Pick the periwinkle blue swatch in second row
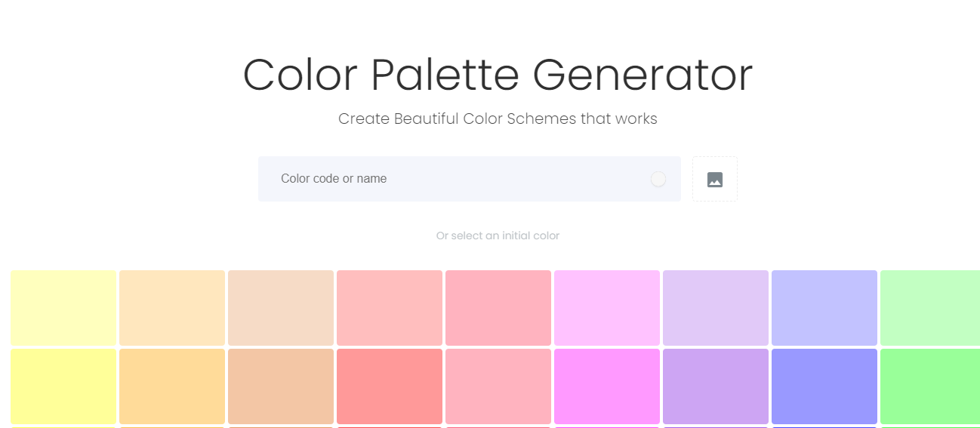 click(x=824, y=386)
